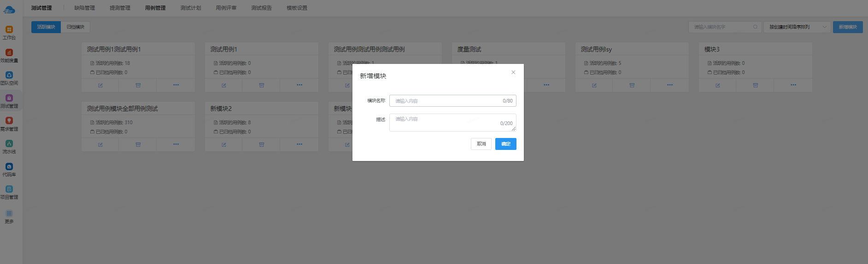Click the 请输入模块名字 search field
The image size is (868, 264).
click(x=725, y=27)
